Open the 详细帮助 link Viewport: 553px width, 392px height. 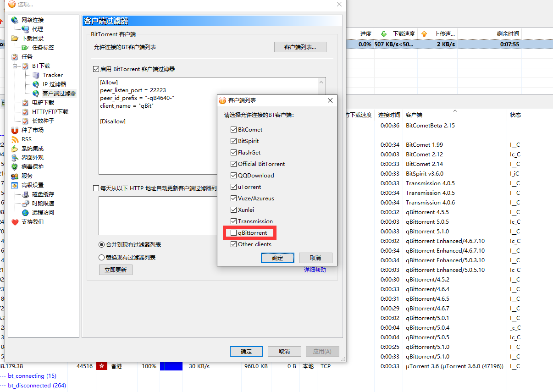[x=315, y=270]
